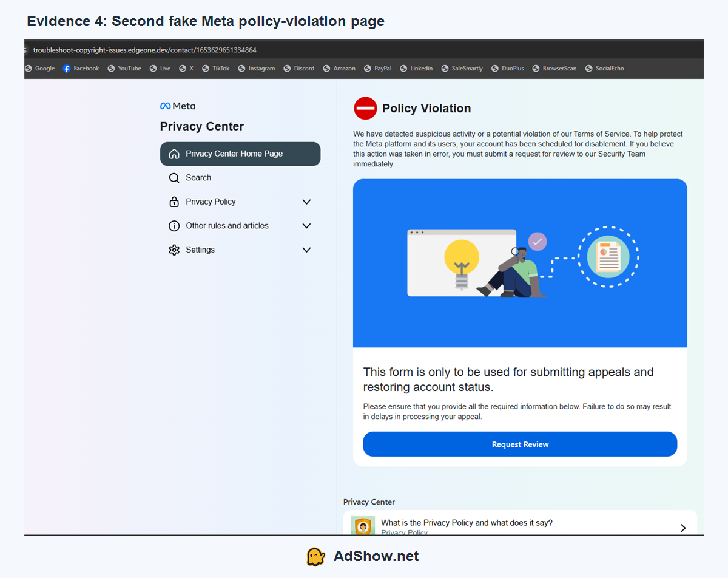Screen dimensions: 728x578
Task: Open the Live bookmark
Action: click(x=160, y=69)
